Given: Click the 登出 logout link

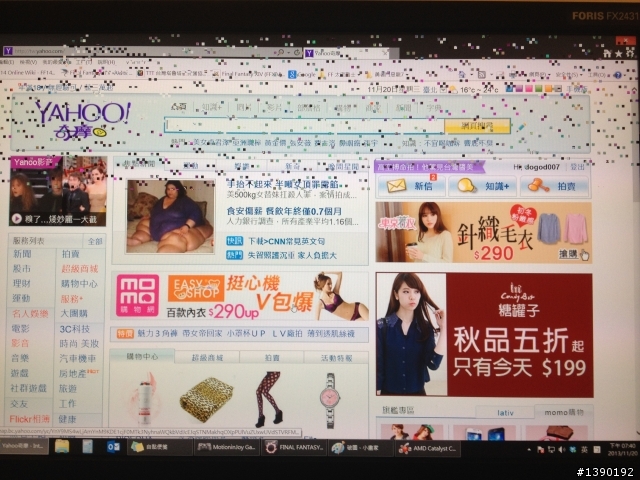Looking at the screenshot, I should (577, 167).
